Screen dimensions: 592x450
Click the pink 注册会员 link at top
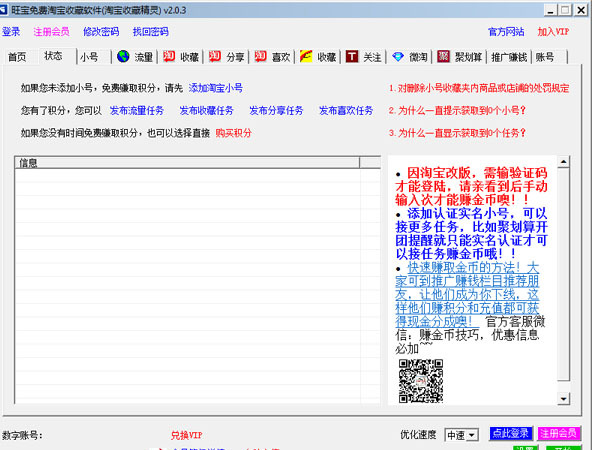pyautogui.click(x=51, y=32)
